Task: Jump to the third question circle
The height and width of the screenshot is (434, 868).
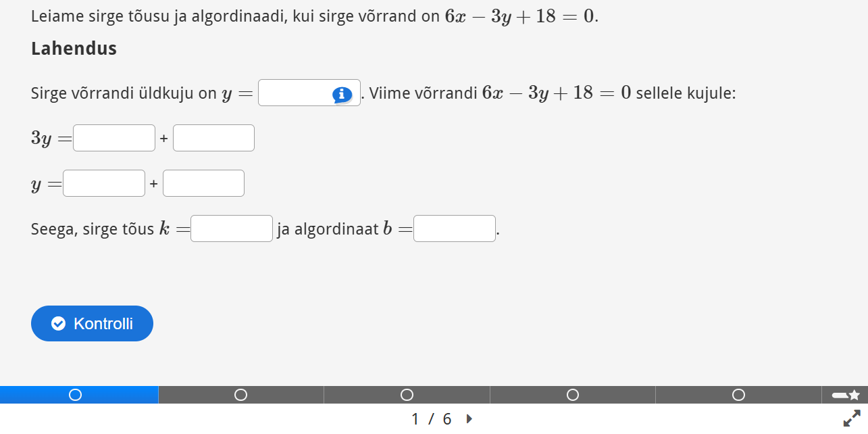Action: pyautogui.click(x=407, y=395)
